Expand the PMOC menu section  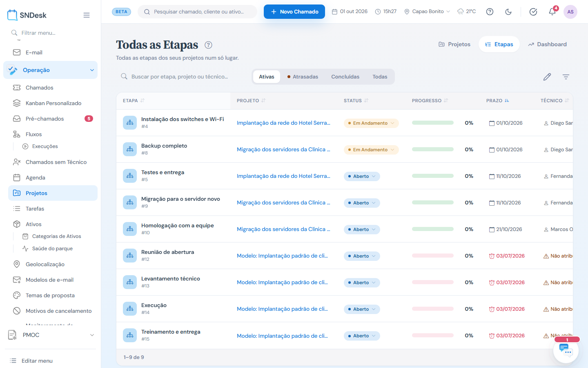coord(50,335)
